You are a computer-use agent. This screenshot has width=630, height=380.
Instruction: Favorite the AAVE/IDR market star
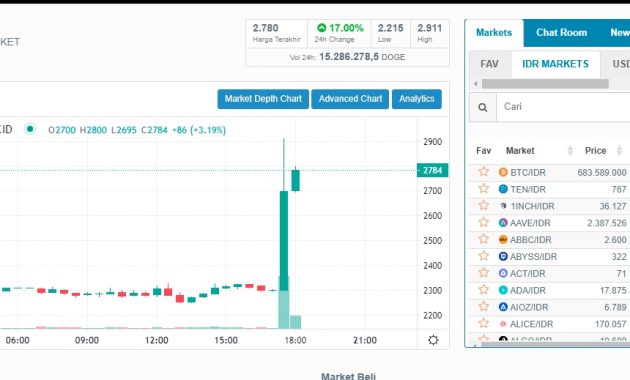[x=484, y=223]
